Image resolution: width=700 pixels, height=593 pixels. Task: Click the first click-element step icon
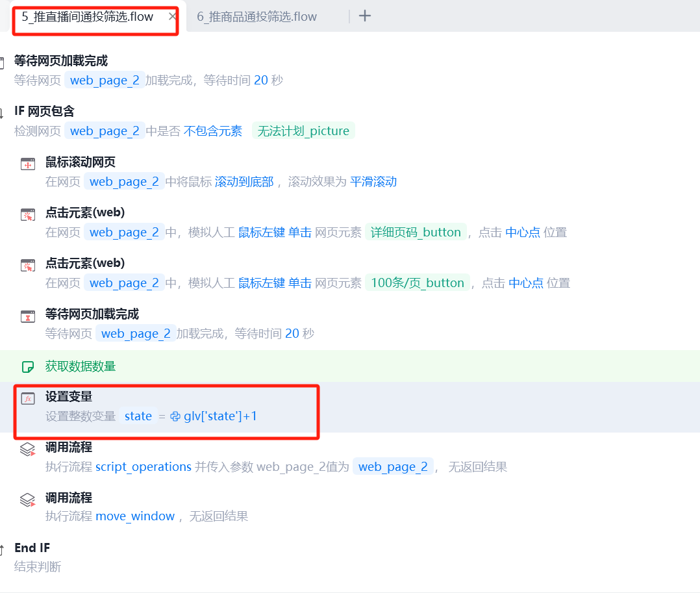[28, 215]
